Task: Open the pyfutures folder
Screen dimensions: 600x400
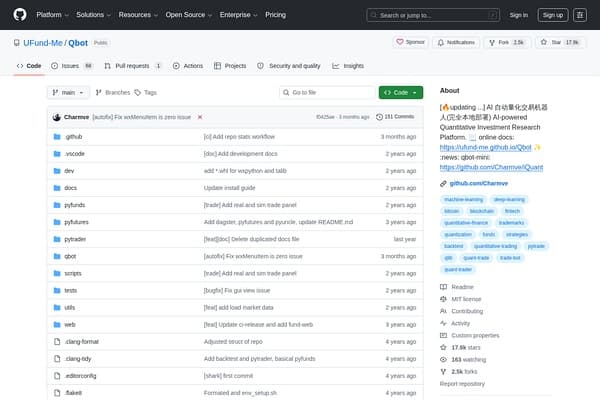Action: [76, 222]
